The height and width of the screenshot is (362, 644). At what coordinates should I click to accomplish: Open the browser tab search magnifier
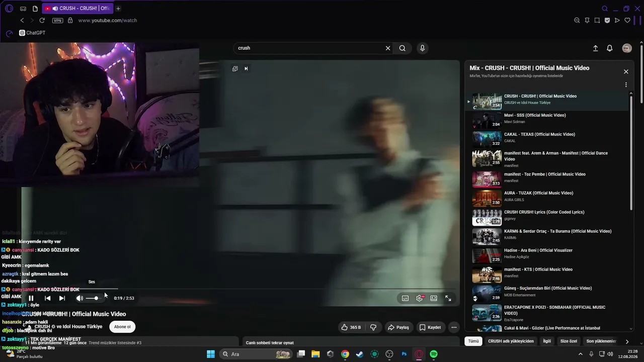[605, 9]
